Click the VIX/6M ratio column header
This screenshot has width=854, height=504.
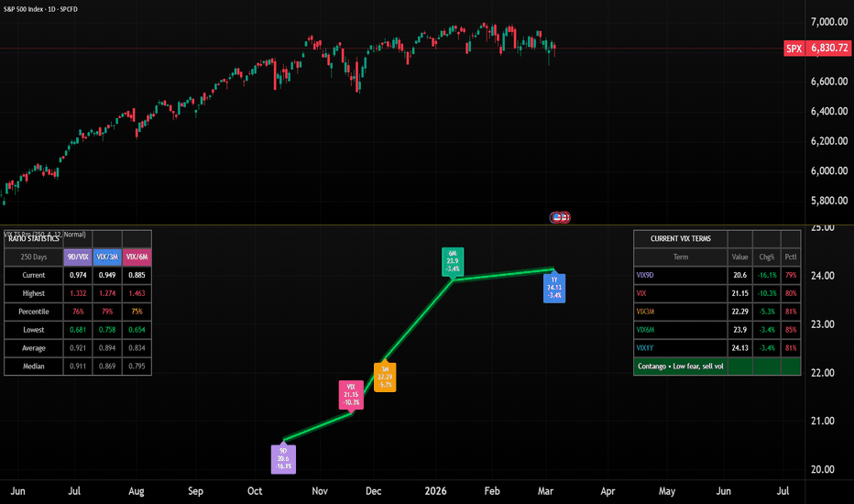137,257
